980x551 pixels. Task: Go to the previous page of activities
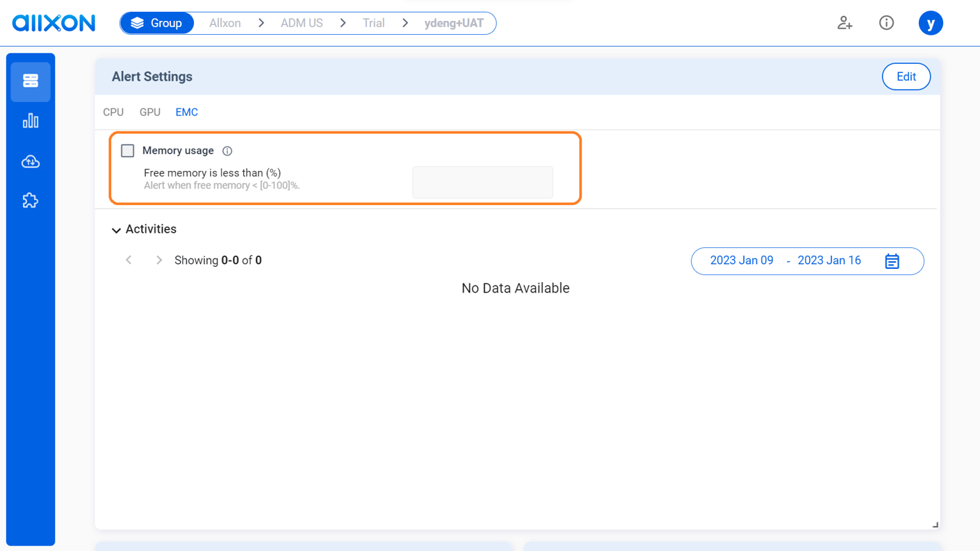point(129,260)
